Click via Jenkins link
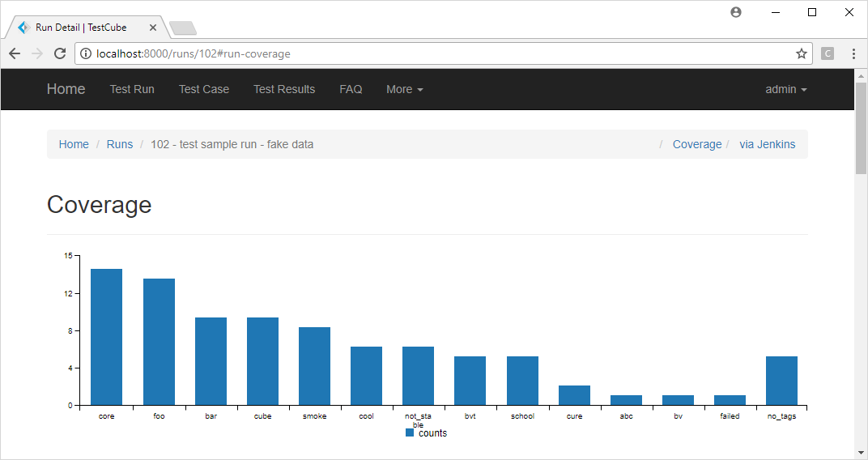The width and height of the screenshot is (868, 460). pos(768,144)
